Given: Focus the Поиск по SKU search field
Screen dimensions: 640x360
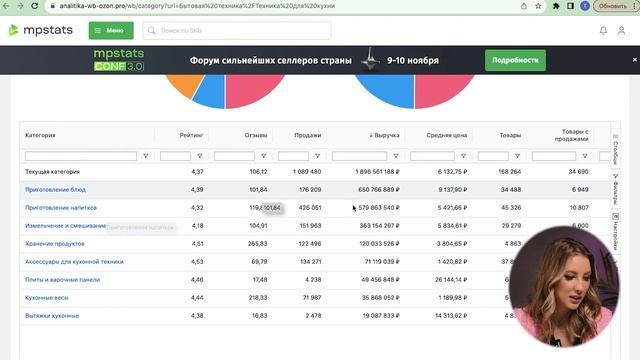Looking at the screenshot, I should [x=237, y=31].
